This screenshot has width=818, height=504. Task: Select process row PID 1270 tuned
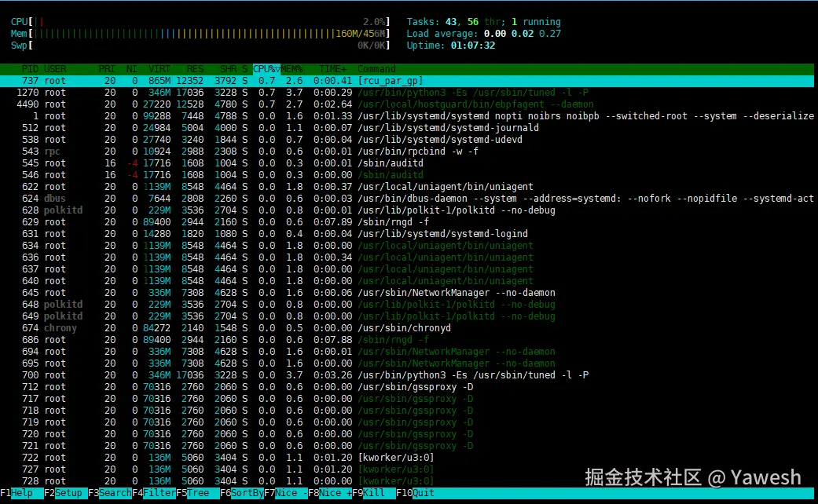[x=407, y=93]
